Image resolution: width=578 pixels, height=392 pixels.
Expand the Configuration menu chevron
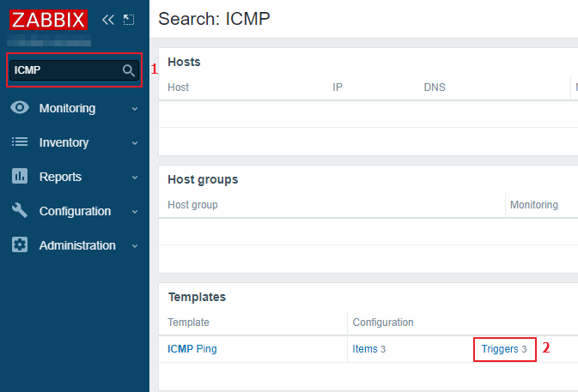(135, 211)
